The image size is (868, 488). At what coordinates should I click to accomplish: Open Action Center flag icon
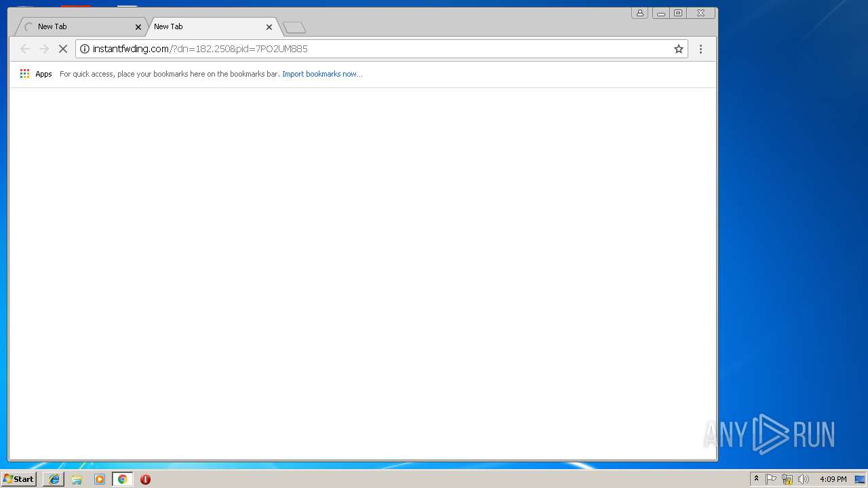click(771, 479)
